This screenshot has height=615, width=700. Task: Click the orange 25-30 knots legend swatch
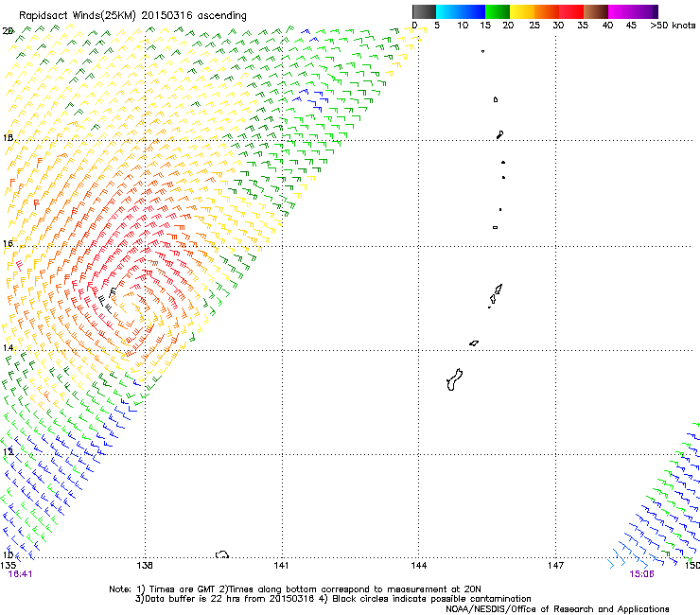pos(547,11)
